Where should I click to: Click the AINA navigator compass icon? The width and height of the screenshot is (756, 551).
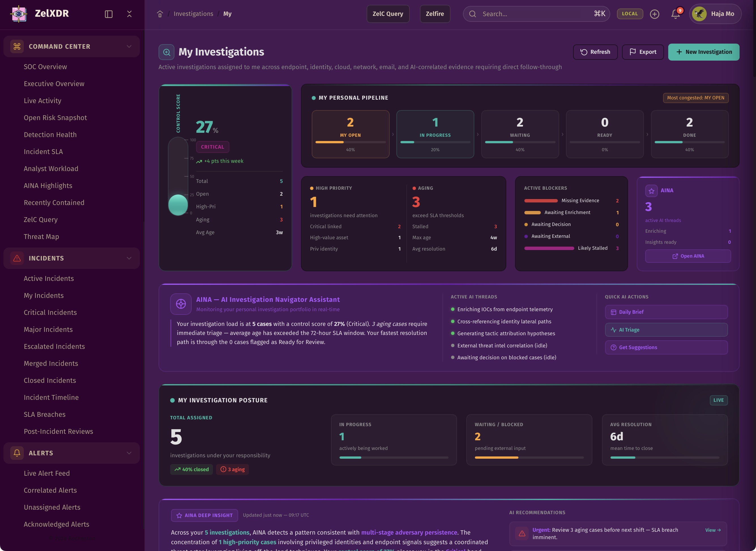181,304
